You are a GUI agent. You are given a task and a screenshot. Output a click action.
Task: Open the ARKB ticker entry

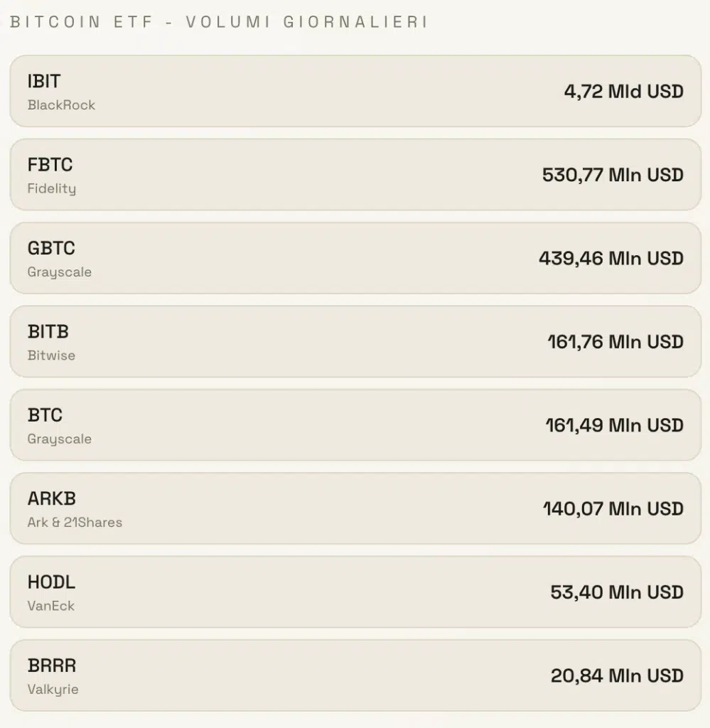[51, 498]
